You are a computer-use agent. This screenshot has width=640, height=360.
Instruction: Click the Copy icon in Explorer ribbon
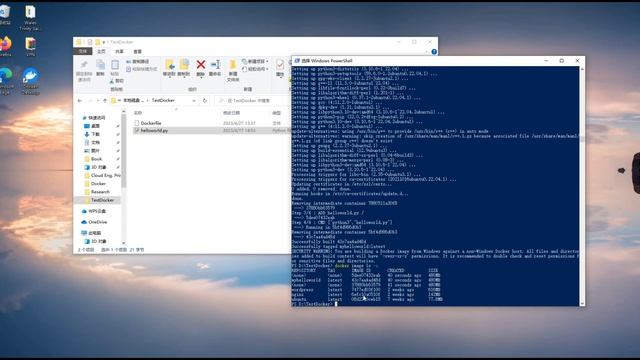tap(100, 65)
